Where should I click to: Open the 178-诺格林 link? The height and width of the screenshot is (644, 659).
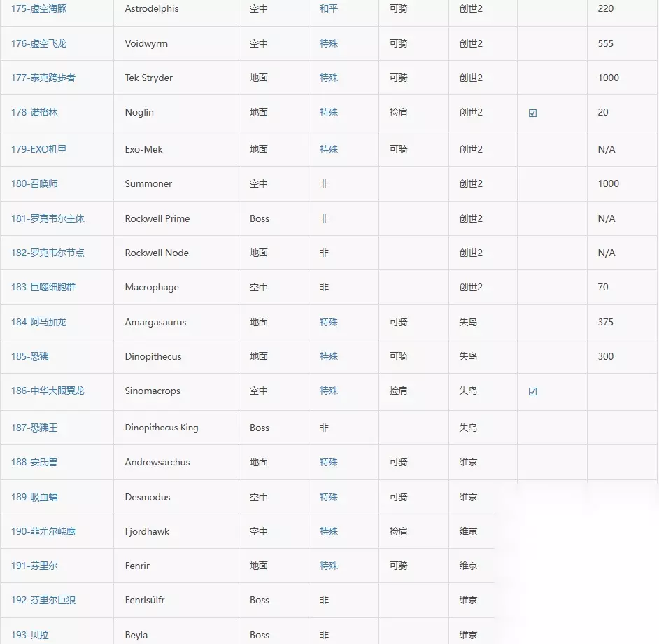pyautogui.click(x=34, y=112)
